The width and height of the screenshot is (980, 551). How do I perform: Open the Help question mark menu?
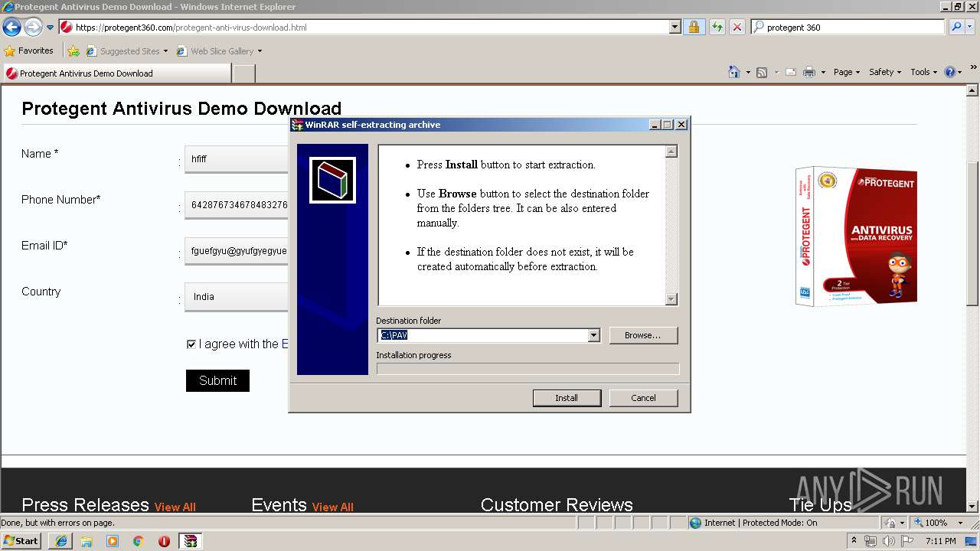click(x=953, y=72)
